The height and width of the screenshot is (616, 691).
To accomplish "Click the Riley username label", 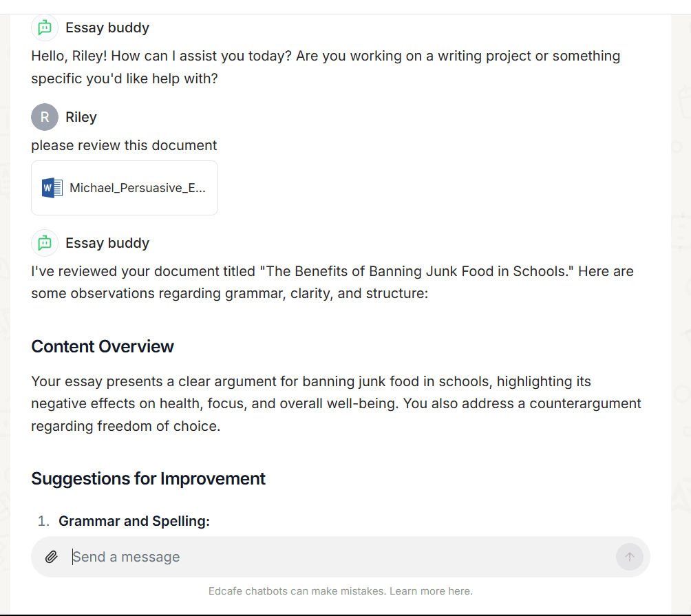I will click(81, 117).
